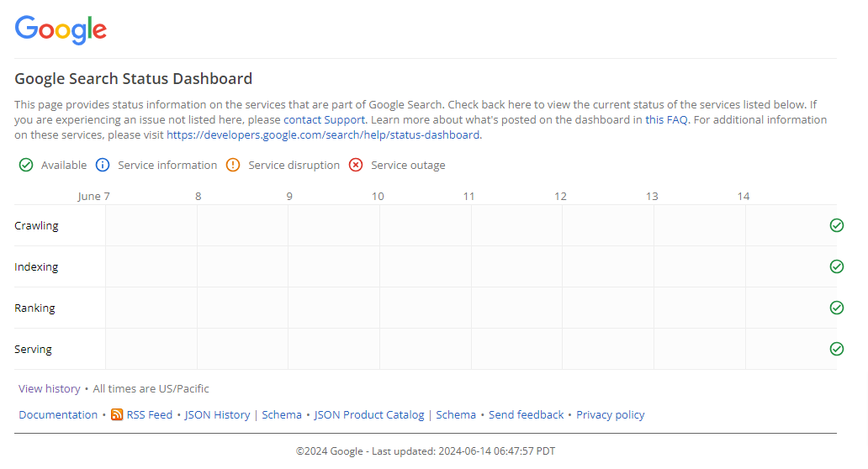Screen dimensions: 868x469
Task: Click the Serving row green status checkmark
Action: coord(836,349)
